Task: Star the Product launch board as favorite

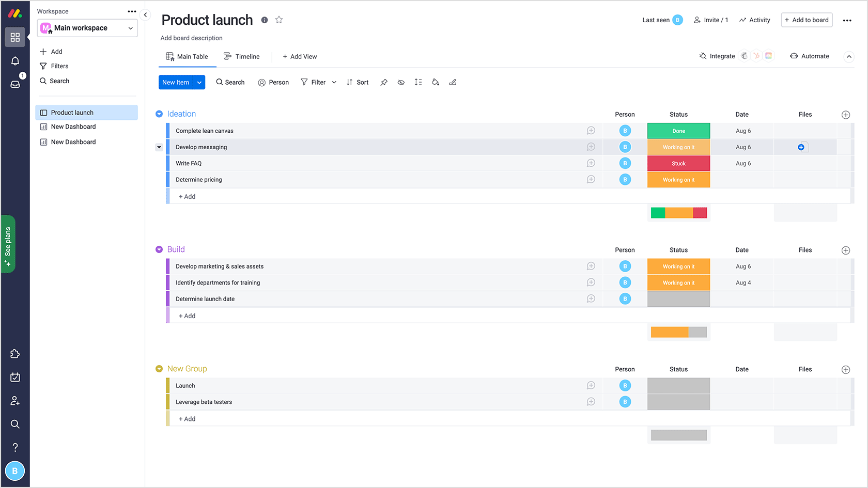Action: 279,20
